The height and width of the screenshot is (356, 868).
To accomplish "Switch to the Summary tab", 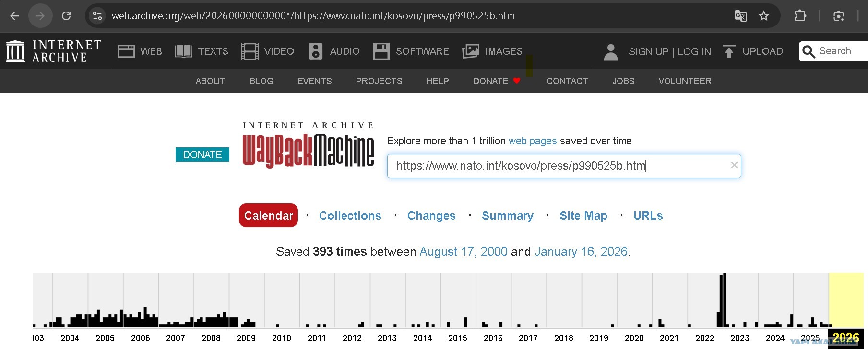I will pyautogui.click(x=508, y=216).
